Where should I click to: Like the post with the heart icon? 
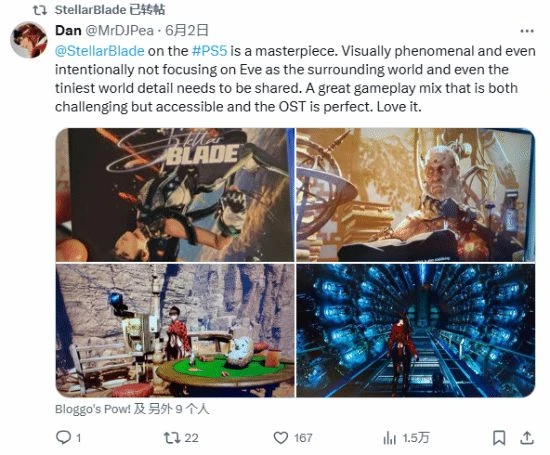click(281, 437)
